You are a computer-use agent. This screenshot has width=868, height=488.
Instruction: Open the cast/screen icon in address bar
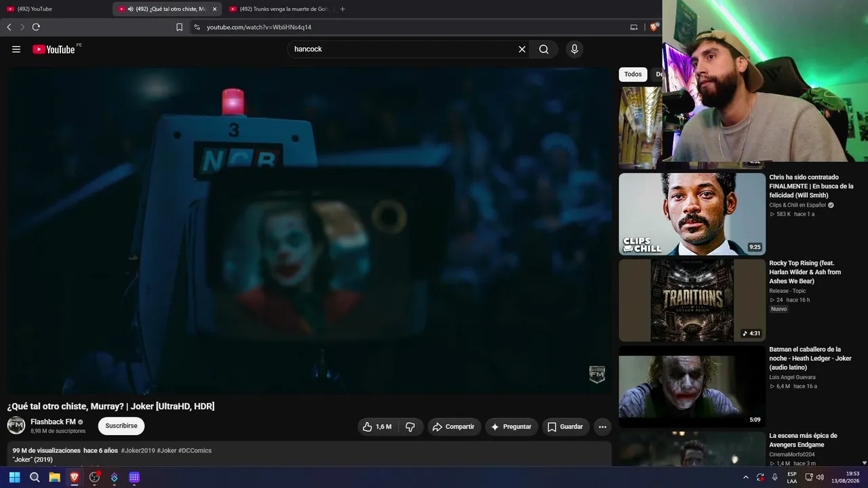pyautogui.click(x=634, y=27)
